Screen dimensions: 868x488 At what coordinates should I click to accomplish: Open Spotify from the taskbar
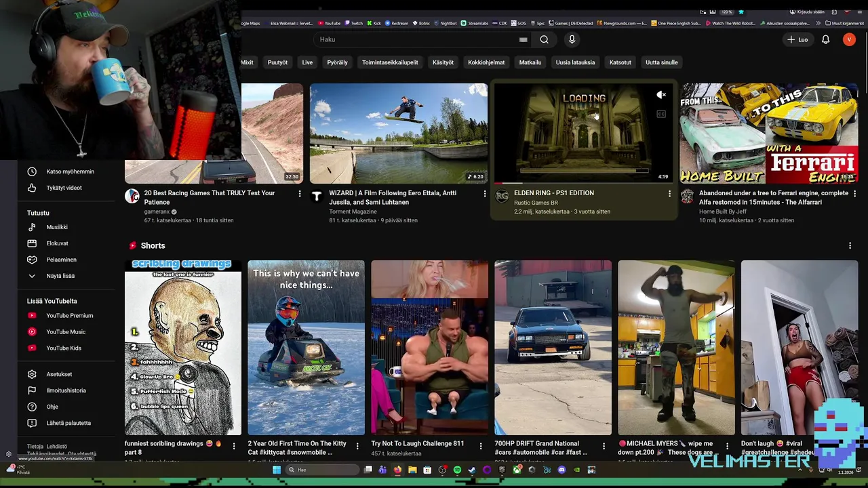pyautogui.click(x=457, y=470)
